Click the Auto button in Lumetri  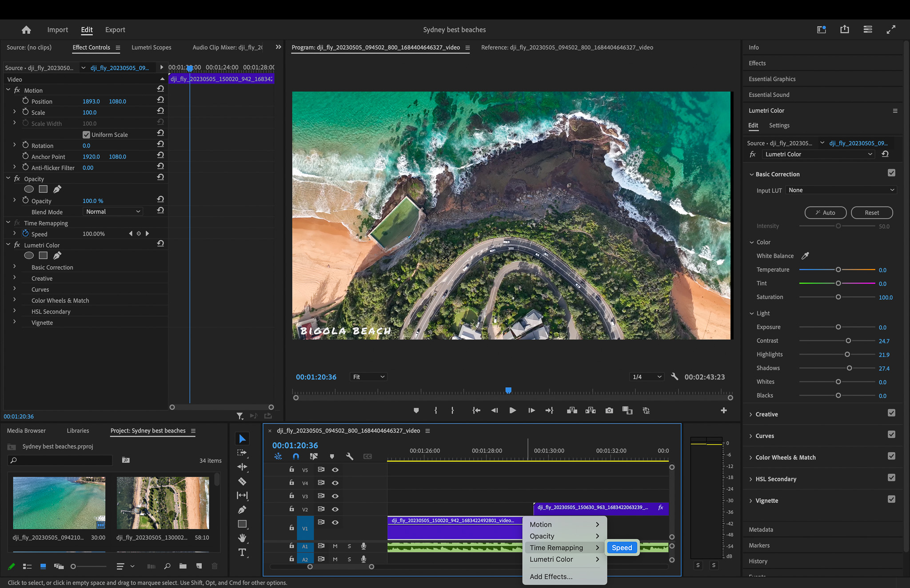click(825, 213)
